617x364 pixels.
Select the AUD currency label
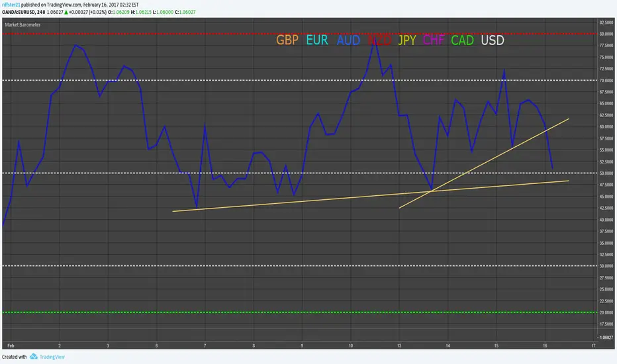(x=348, y=40)
